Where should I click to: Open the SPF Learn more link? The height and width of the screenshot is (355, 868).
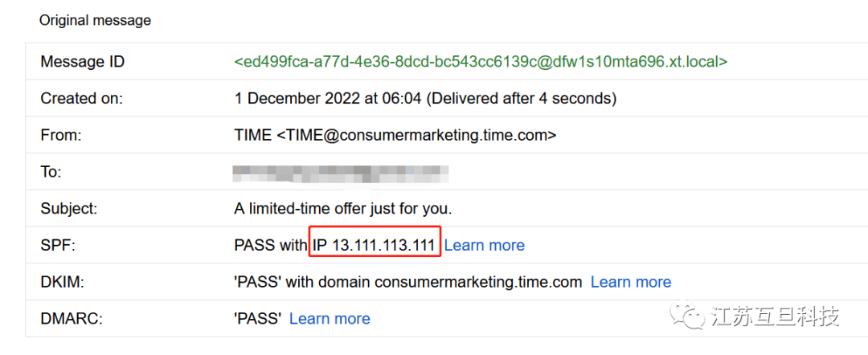[484, 245]
